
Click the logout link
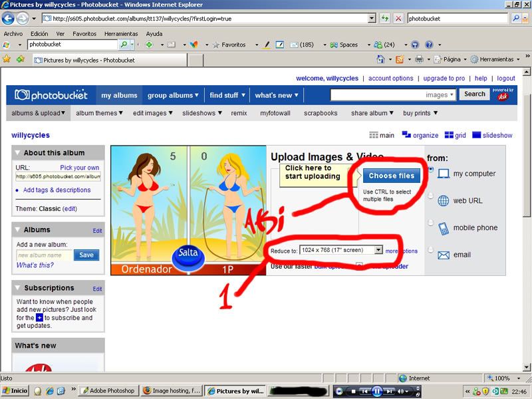506,78
